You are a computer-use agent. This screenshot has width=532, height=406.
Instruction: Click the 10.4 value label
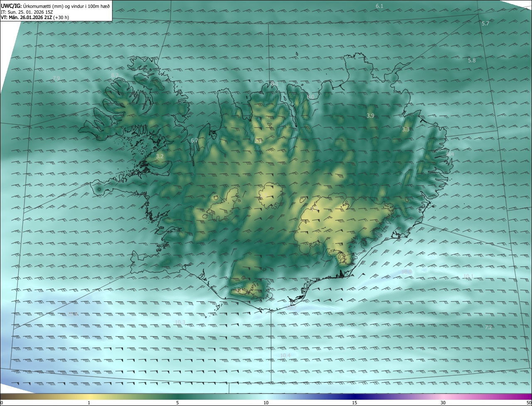pyautogui.click(x=285, y=356)
